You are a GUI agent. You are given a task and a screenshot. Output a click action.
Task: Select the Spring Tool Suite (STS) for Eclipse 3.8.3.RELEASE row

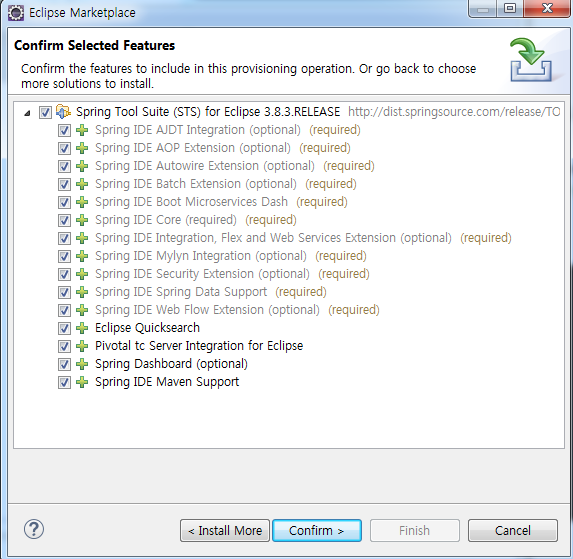point(208,112)
